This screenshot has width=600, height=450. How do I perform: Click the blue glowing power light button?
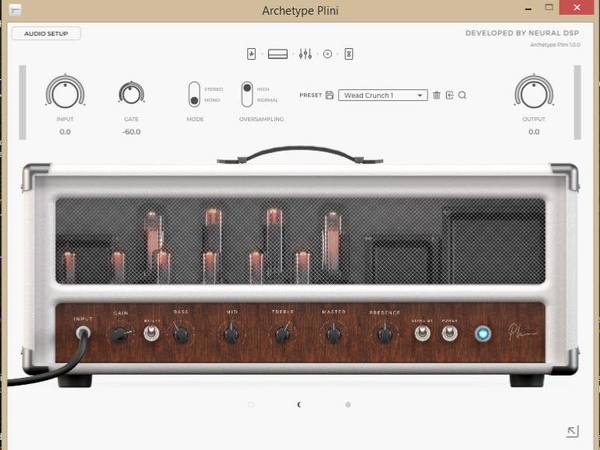point(483,334)
